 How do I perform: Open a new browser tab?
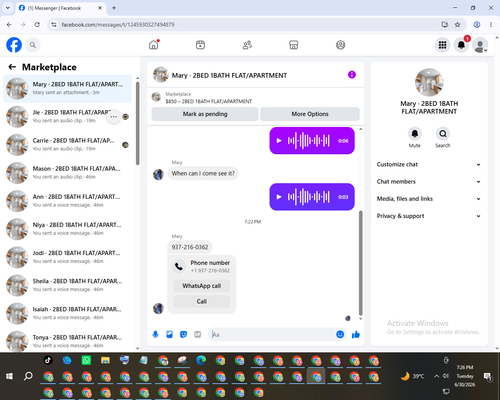(114, 8)
